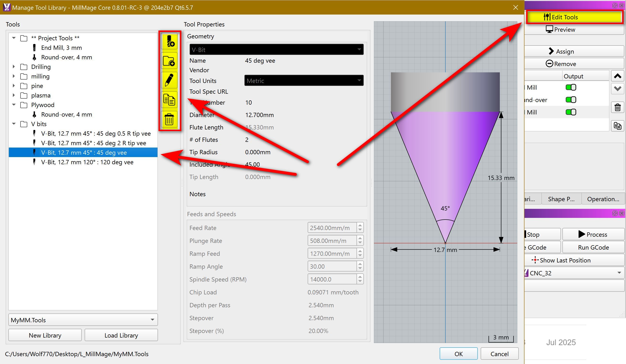This screenshot has width=626, height=364.
Task: Toggle output switch for Round-over layer
Action: [571, 100]
